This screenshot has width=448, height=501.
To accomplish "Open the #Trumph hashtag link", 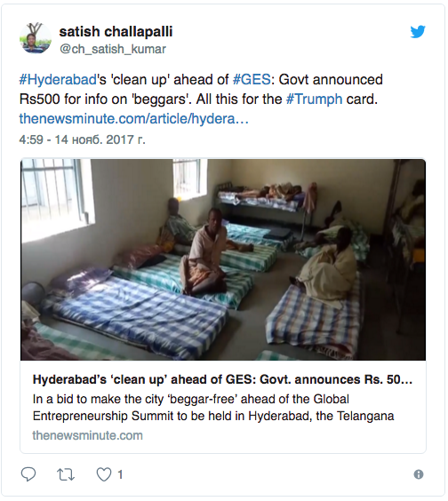I will pyautogui.click(x=314, y=99).
